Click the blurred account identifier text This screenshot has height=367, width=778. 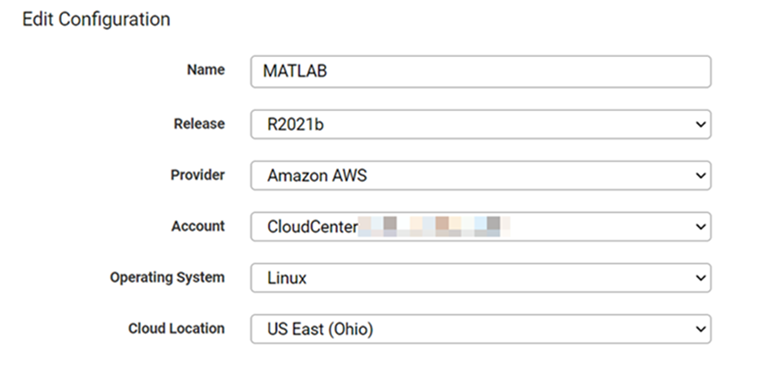[x=434, y=226]
